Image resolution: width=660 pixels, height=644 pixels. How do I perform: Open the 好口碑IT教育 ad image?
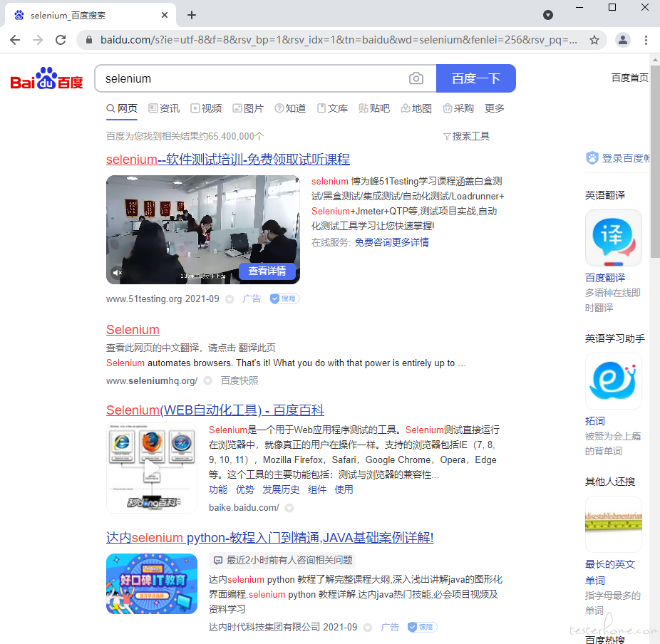click(x=152, y=584)
